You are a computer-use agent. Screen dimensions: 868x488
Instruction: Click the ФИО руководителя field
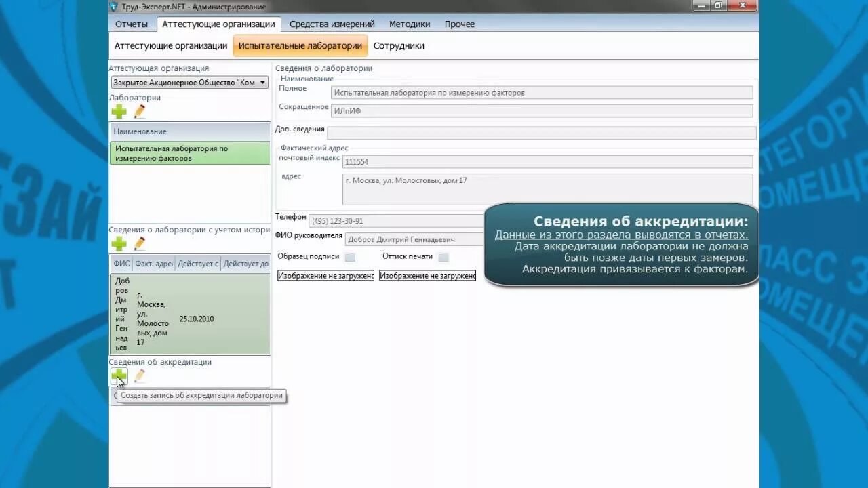pyautogui.click(x=414, y=239)
